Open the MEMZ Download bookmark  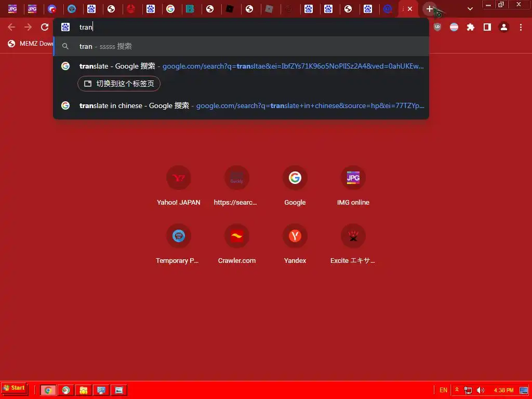tap(31, 44)
